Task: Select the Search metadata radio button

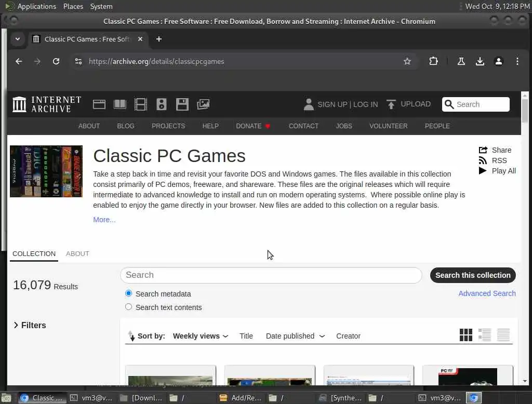Action: click(x=128, y=293)
